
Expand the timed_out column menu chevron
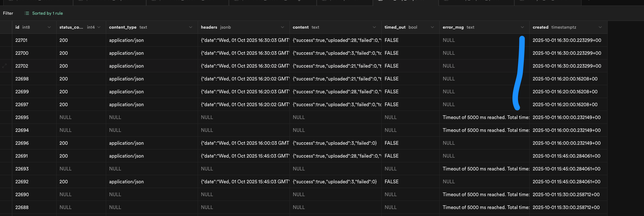[x=432, y=27]
